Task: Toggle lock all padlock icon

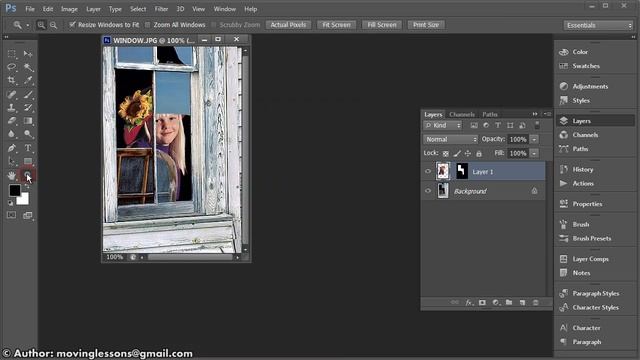Action: [x=479, y=153]
